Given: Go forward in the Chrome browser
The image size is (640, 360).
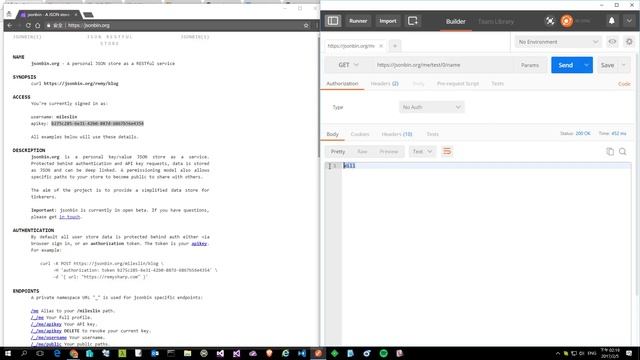Looking at the screenshot, I should click(19, 25).
